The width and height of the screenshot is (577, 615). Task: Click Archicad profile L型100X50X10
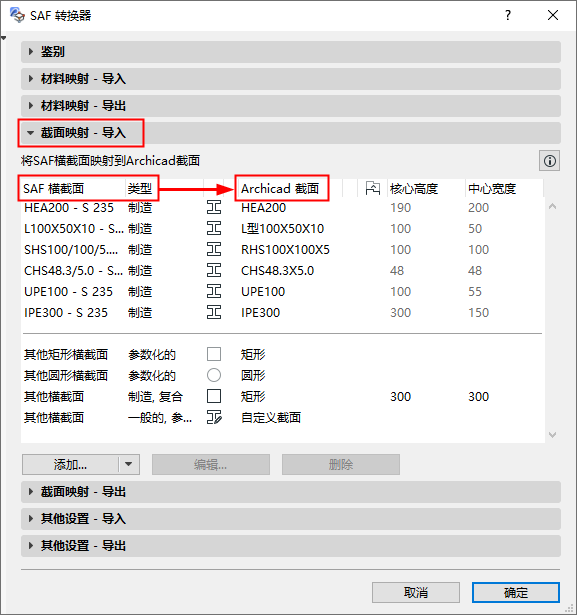click(x=282, y=229)
